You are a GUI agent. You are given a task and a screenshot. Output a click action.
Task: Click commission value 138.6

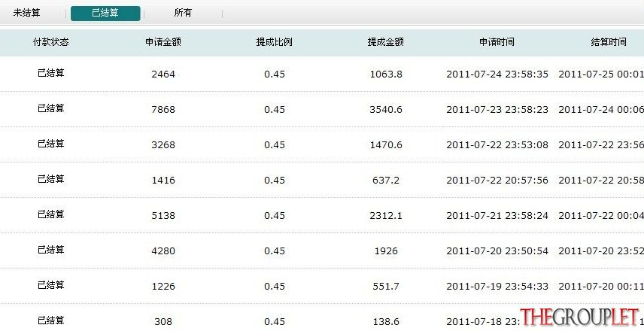click(x=386, y=321)
